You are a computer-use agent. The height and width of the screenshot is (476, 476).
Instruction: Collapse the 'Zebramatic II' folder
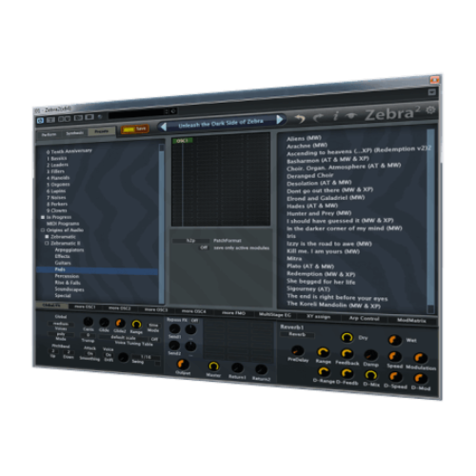(47, 244)
